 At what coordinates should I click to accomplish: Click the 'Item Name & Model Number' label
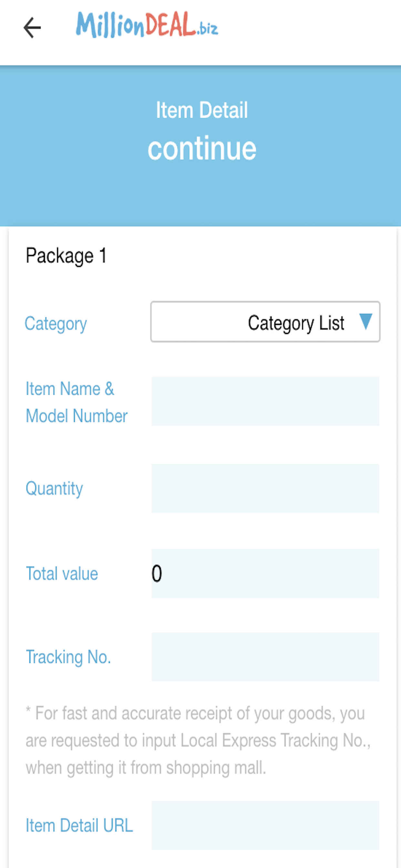click(x=77, y=402)
